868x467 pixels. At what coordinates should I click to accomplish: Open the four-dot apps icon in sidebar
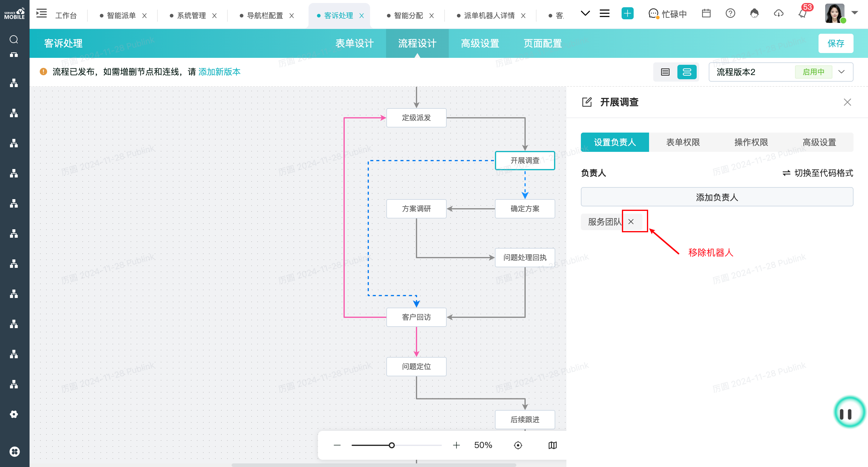(14, 452)
